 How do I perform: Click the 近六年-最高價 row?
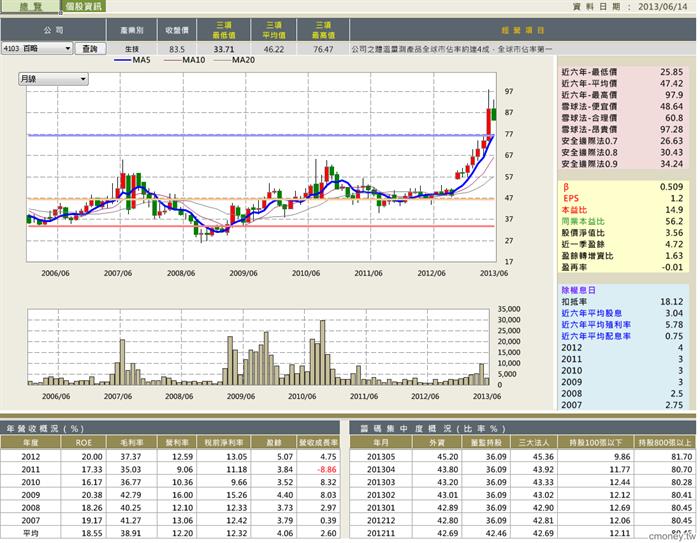(x=622, y=95)
